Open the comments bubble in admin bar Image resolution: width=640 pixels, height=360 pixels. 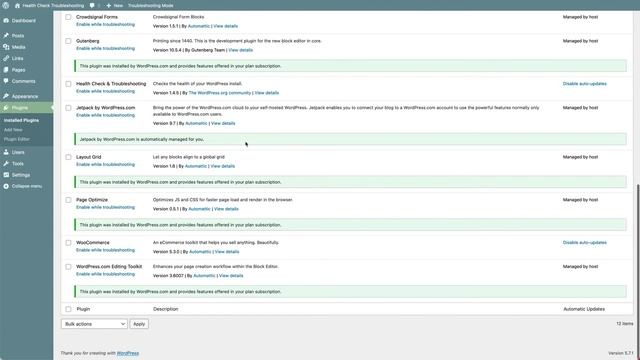[x=92, y=6]
